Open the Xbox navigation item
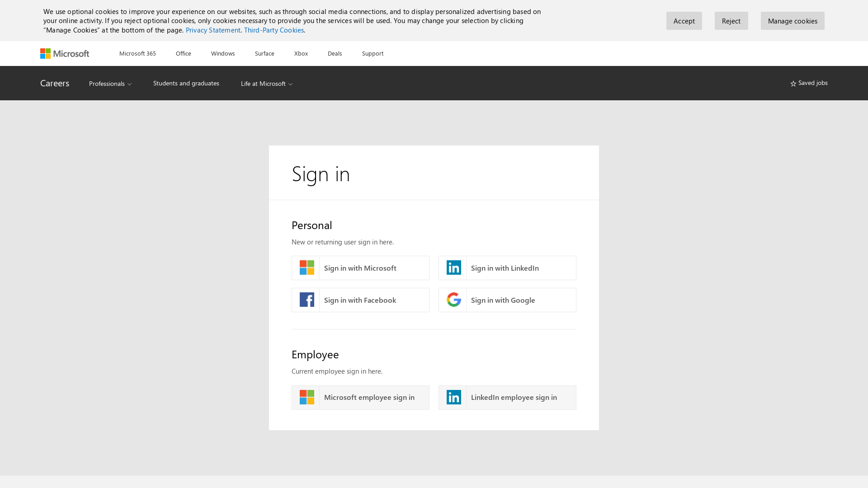868x488 pixels. (301, 53)
